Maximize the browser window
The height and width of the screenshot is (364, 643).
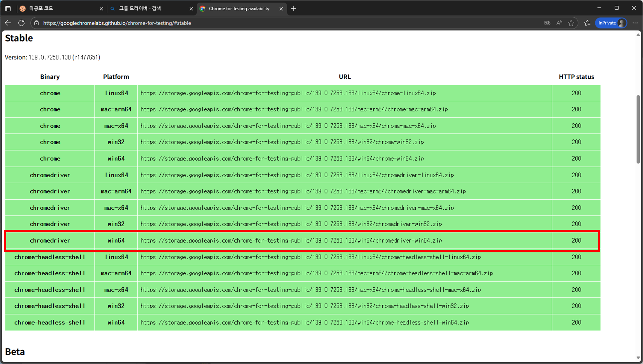pos(616,8)
